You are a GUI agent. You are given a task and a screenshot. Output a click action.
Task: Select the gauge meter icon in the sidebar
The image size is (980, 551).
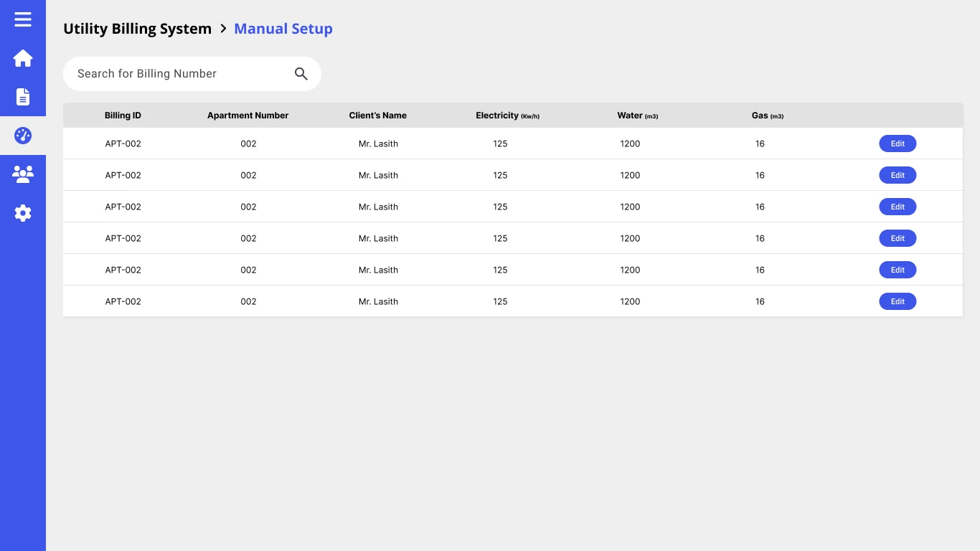click(x=23, y=136)
